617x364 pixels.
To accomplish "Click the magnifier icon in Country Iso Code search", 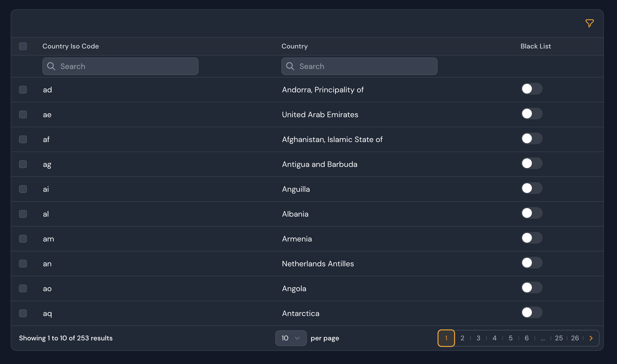I will (51, 66).
